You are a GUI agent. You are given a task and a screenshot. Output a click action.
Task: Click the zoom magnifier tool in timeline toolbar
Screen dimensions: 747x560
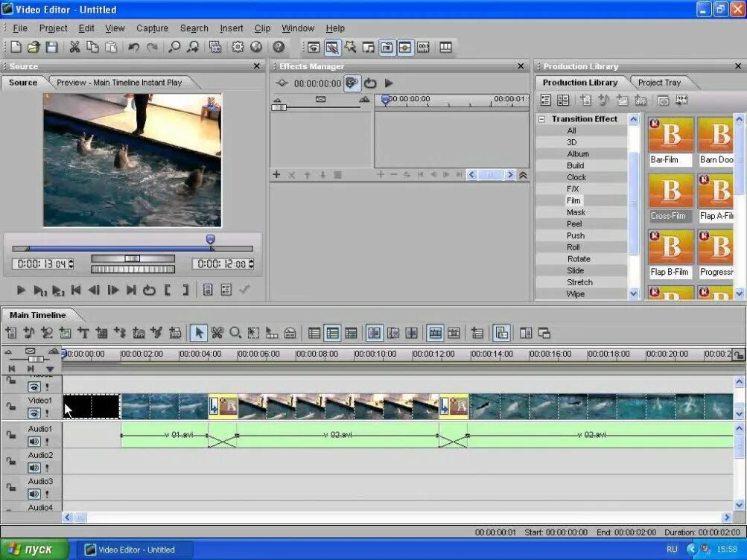[235, 333]
